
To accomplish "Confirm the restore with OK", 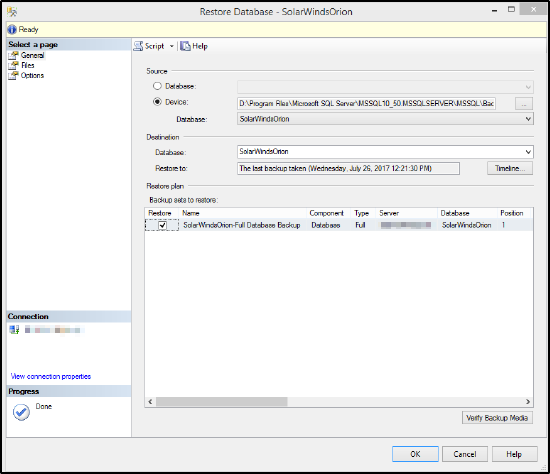I will pos(415,454).
